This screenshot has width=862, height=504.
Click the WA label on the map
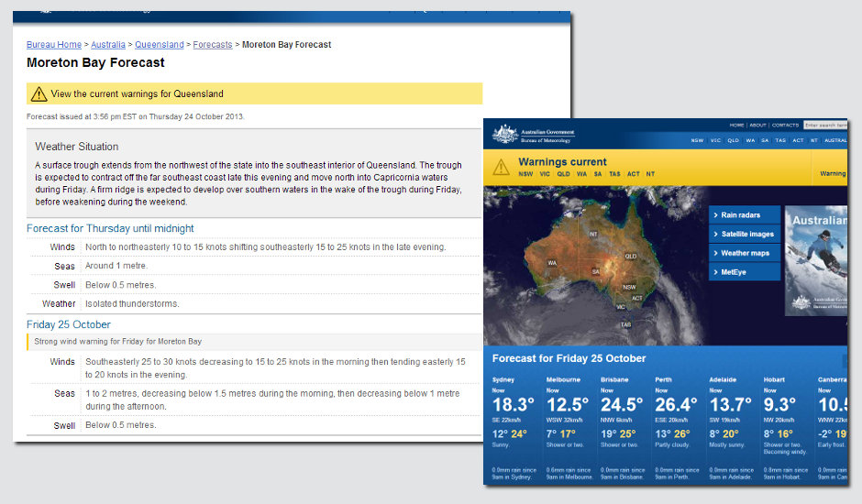tap(552, 263)
